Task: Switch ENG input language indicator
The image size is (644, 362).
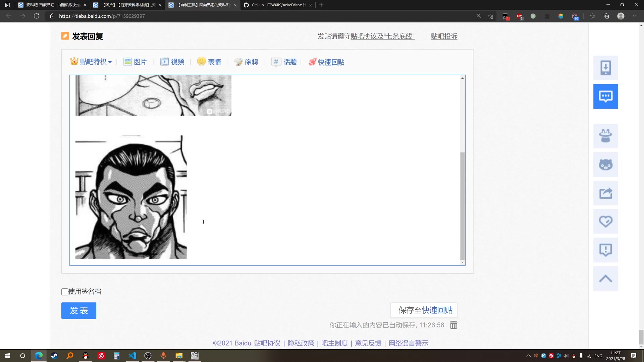Action: 598,356
